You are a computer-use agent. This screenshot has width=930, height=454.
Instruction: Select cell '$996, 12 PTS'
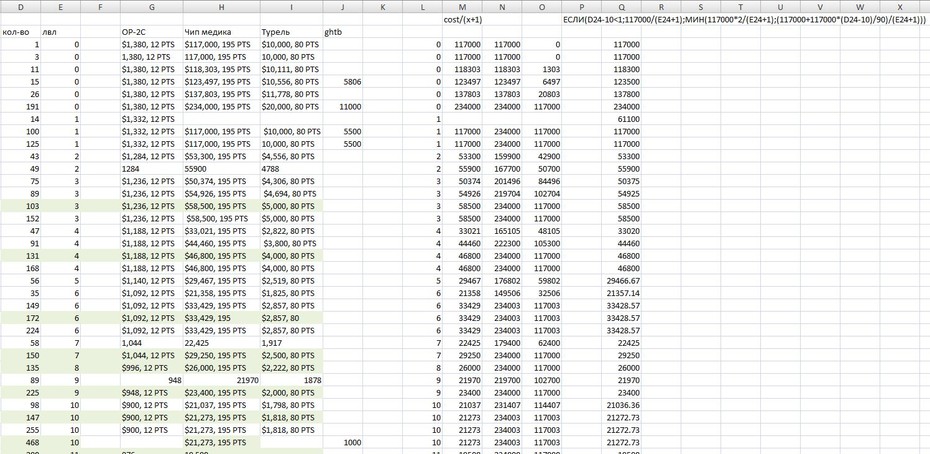coord(151,368)
